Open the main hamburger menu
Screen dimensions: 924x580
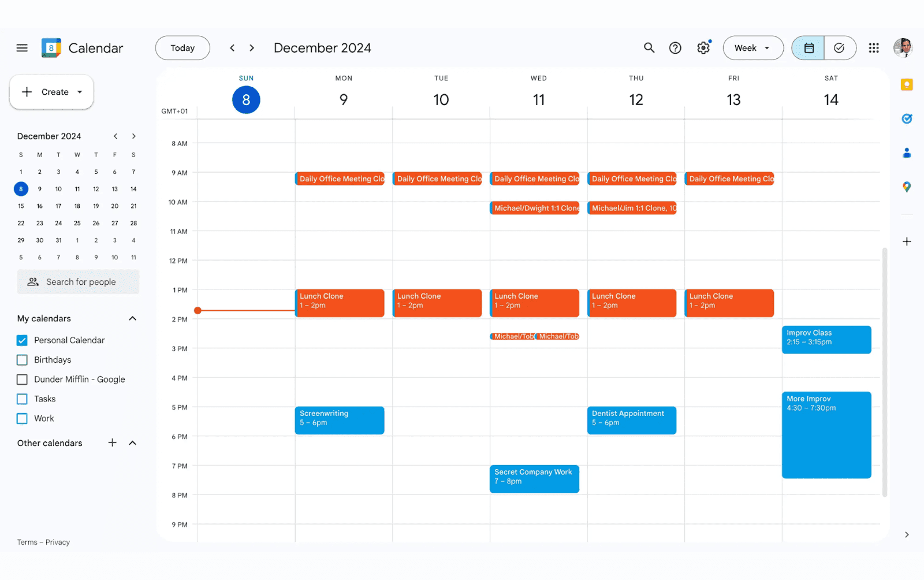click(22, 48)
